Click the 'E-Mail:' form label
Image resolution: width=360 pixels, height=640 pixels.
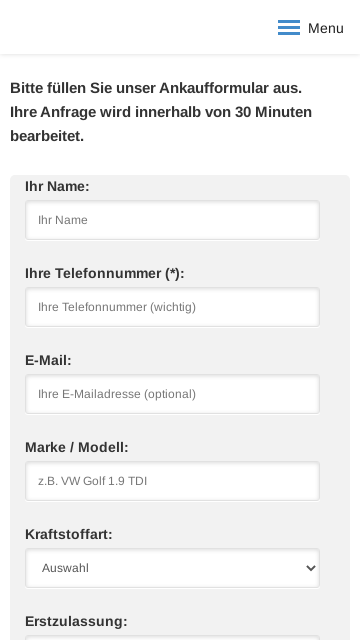[x=48, y=360]
